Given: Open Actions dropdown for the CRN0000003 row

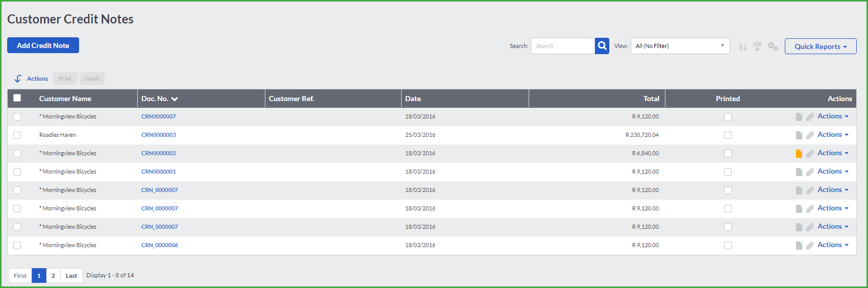Looking at the screenshot, I should 833,134.
